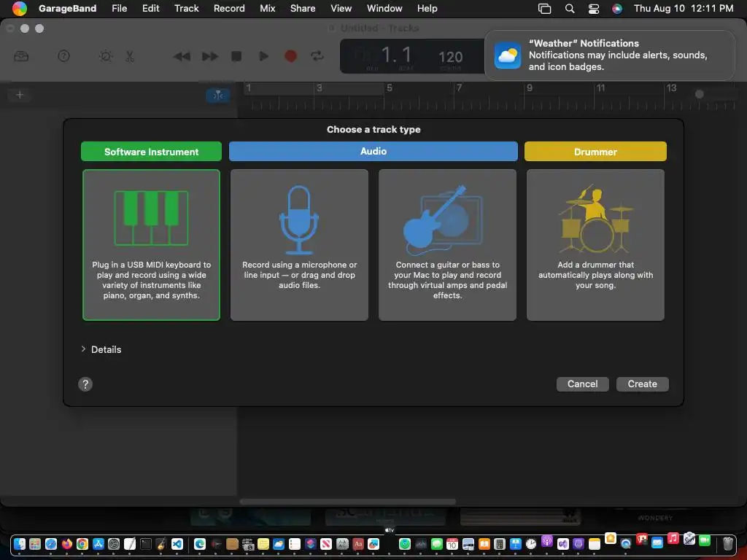The height and width of the screenshot is (560, 747).
Task: Open Calendar from the Dock
Action: (x=452, y=544)
